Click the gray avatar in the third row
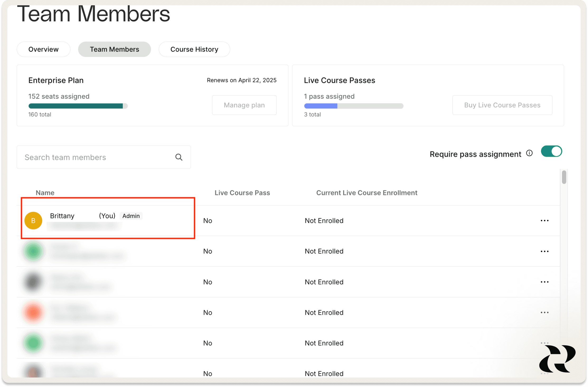 [33, 282]
